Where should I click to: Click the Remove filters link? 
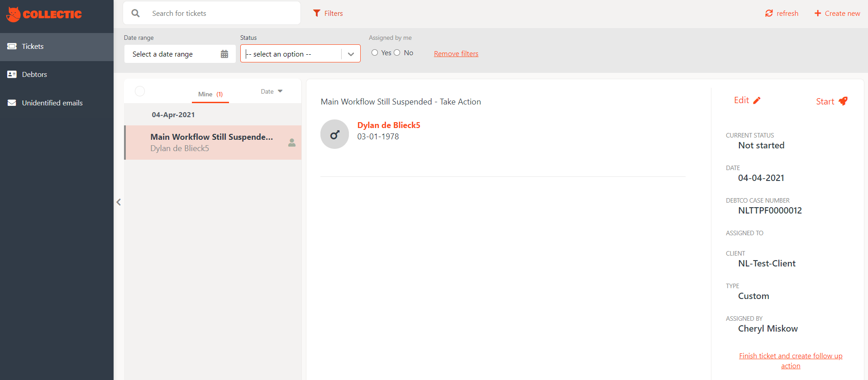pyautogui.click(x=456, y=53)
